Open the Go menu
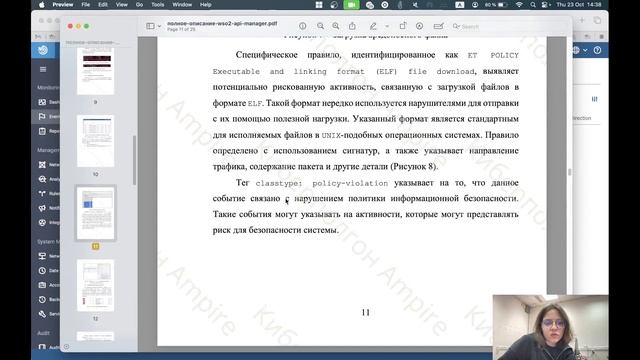This screenshot has height=360, width=640. coord(139,5)
